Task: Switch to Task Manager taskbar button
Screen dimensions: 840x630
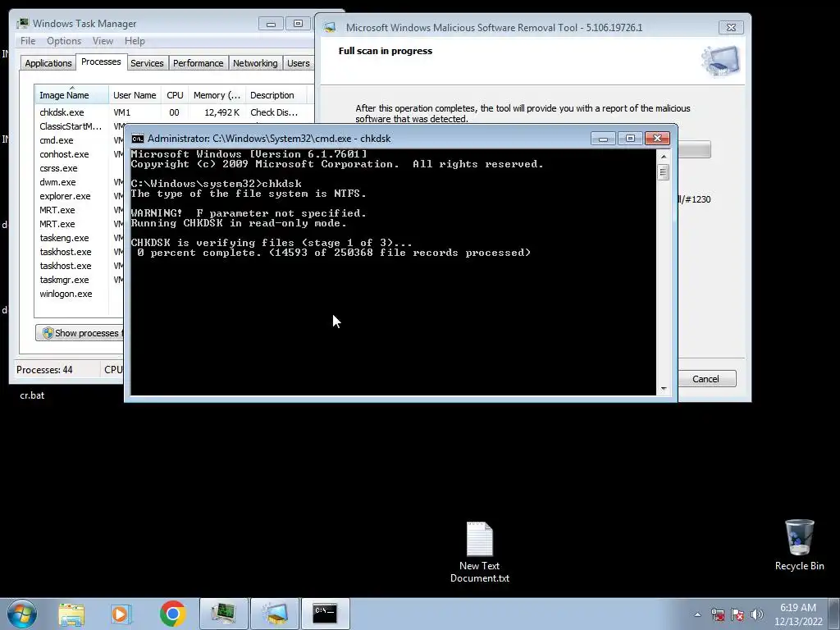Action: pyautogui.click(x=224, y=614)
